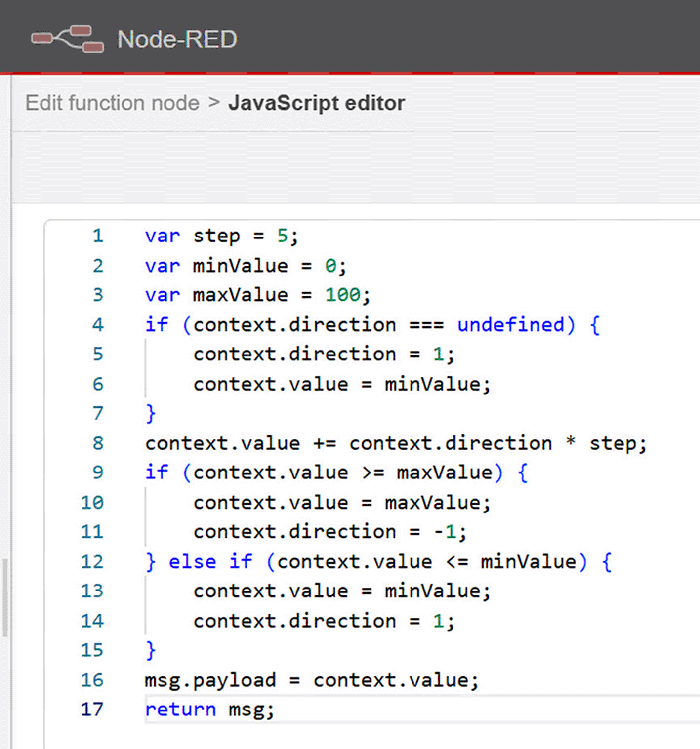Click line number 17 in gutter

[x=92, y=710]
